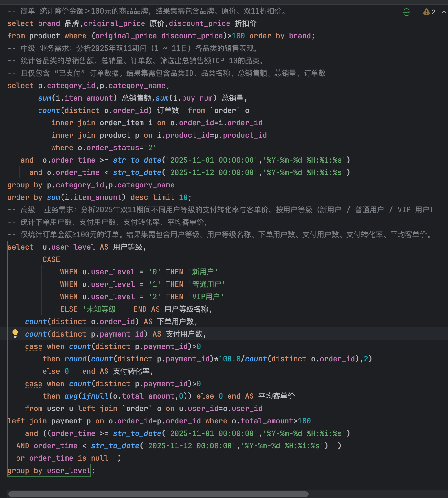The image size is (448, 498).
Task: Click the yellow lightbulb quick-fix icon
Action: pos(15,334)
